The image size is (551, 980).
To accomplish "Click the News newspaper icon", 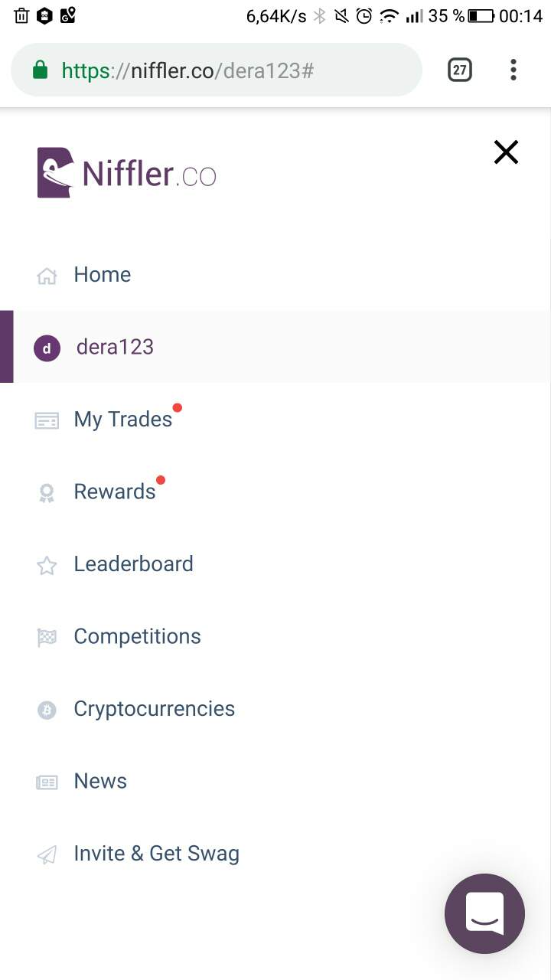I will (x=47, y=782).
